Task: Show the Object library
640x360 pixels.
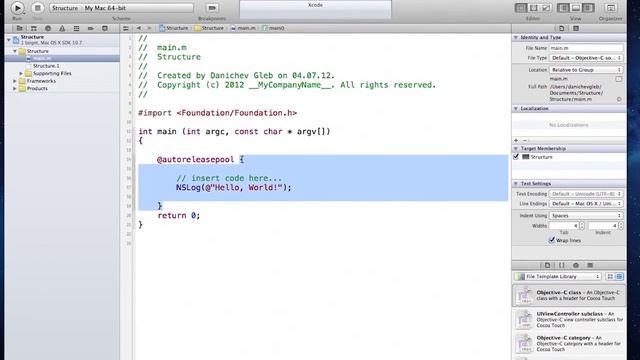Action: point(576,265)
